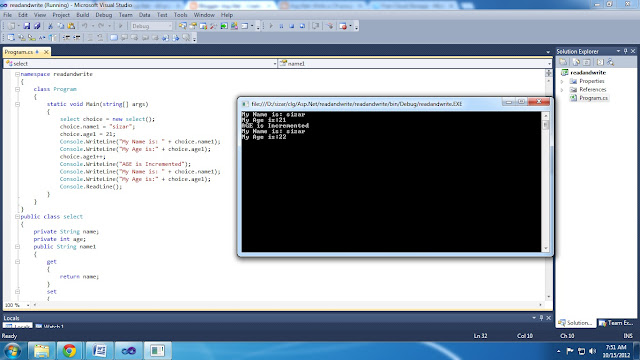Close the Program.cs tab
This screenshot has width=640, height=360.
pyautogui.click(x=46, y=52)
